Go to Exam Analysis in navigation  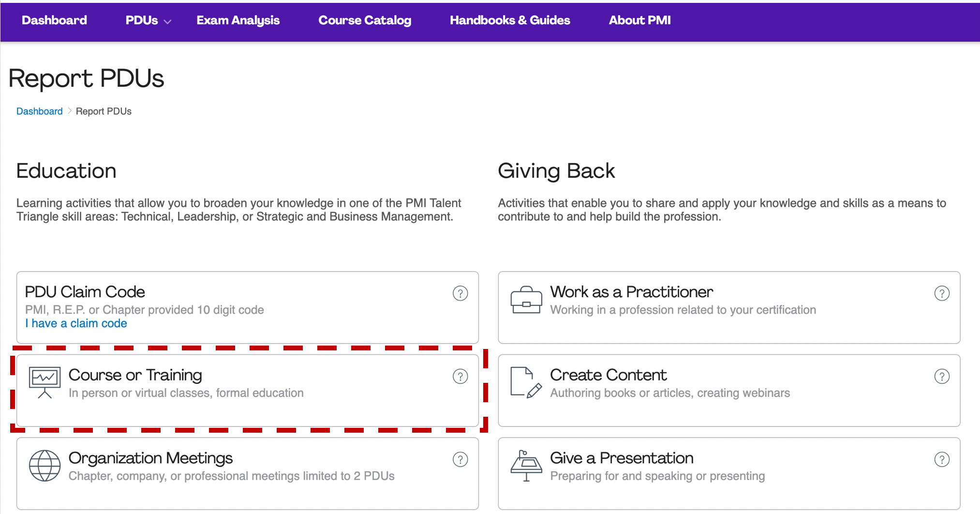pyautogui.click(x=238, y=20)
